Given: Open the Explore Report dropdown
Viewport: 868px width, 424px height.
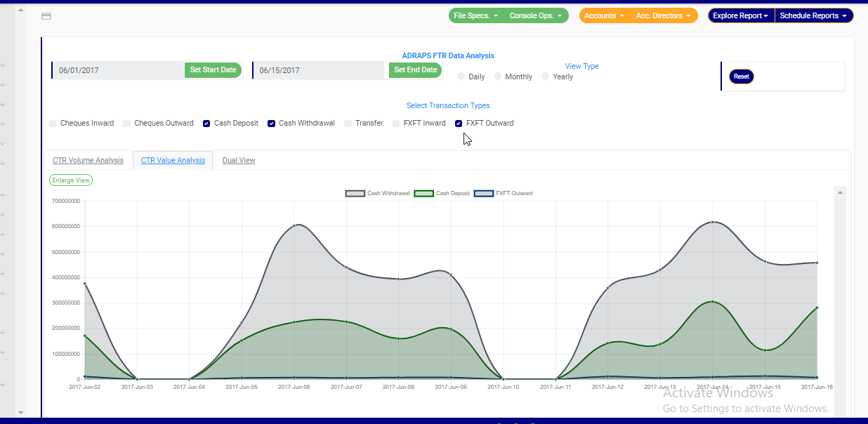Looking at the screenshot, I should [741, 15].
